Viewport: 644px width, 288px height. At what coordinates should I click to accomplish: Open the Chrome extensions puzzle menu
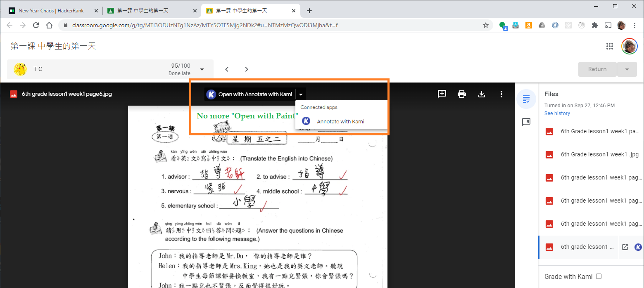click(x=594, y=25)
